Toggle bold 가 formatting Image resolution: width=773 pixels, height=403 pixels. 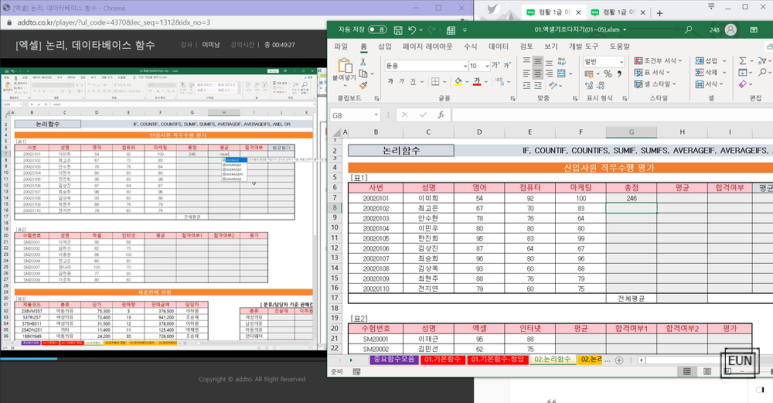point(390,81)
